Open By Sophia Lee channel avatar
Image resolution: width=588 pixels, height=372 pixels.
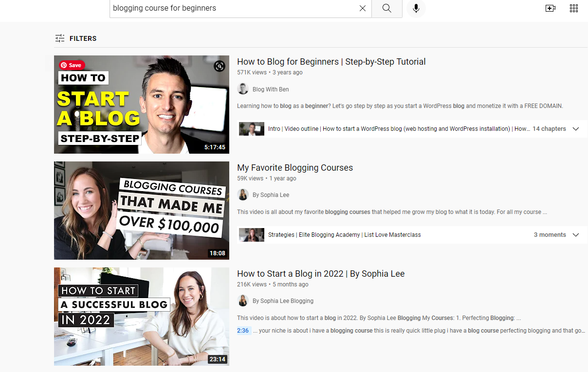[x=243, y=195]
